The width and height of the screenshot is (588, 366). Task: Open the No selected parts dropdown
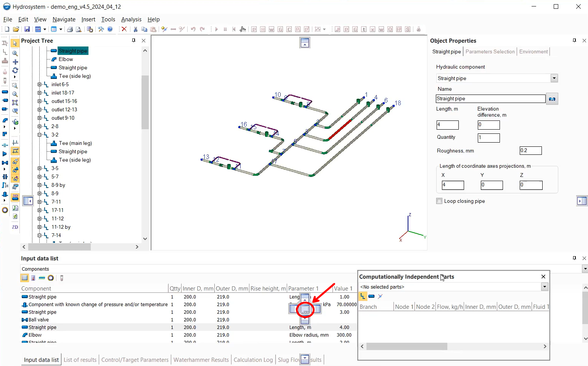pyautogui.click(x=545, y=287)
